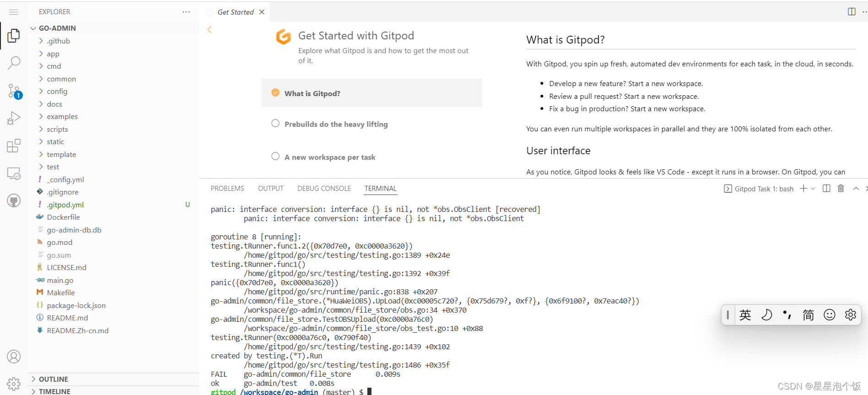Expand the app folder
Image resolution: width=868 pixels, height=395 pixels.
tap(113, 54)
